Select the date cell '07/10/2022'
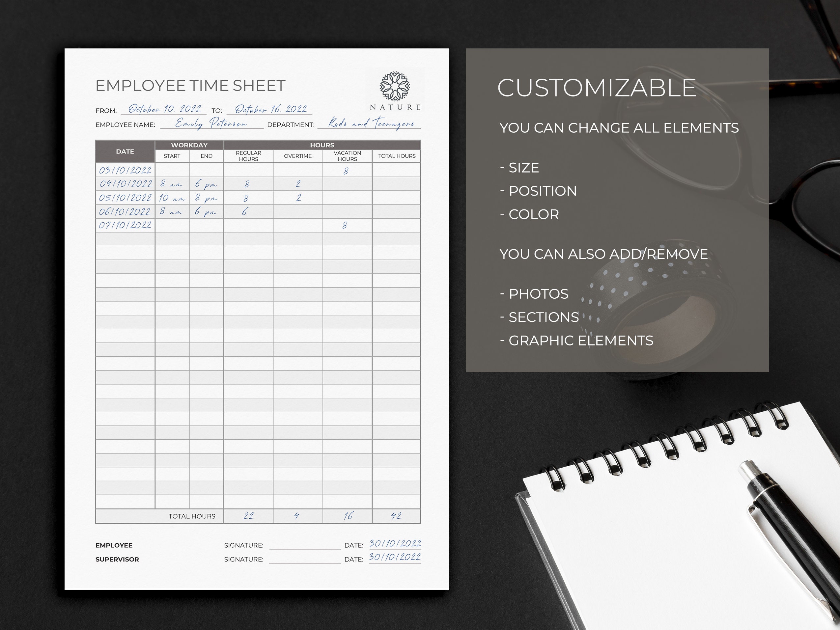This screenshot has height=630, width=840. pos(125,225)
